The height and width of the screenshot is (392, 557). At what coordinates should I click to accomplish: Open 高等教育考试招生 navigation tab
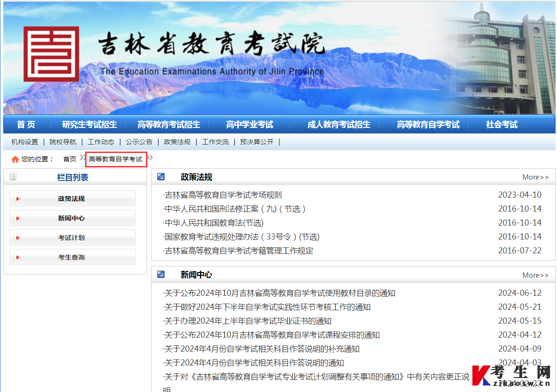pos(169,125)
